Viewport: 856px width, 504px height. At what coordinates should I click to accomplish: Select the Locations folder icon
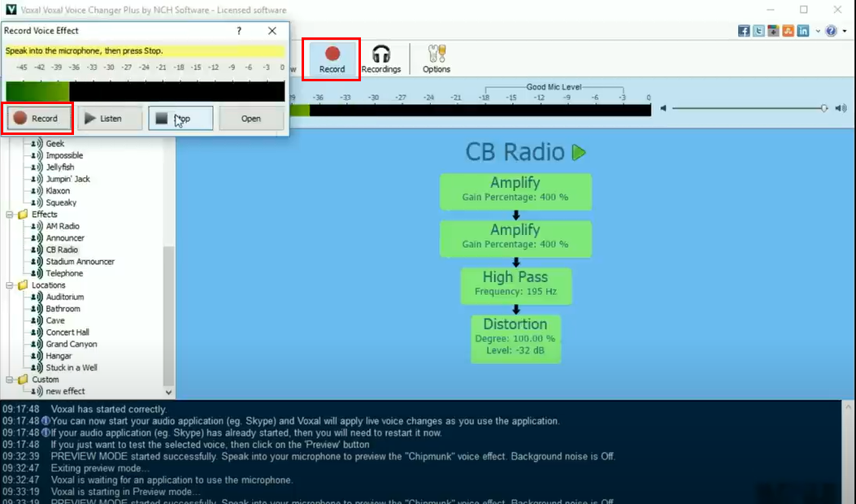tap(23, 285)
